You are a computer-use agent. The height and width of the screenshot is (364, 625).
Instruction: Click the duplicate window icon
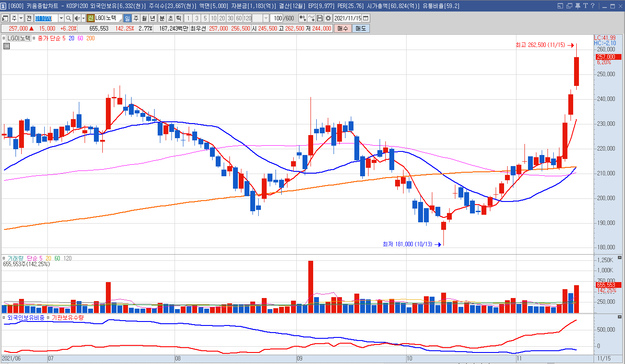pyautogui.click(x=570, y=6)
